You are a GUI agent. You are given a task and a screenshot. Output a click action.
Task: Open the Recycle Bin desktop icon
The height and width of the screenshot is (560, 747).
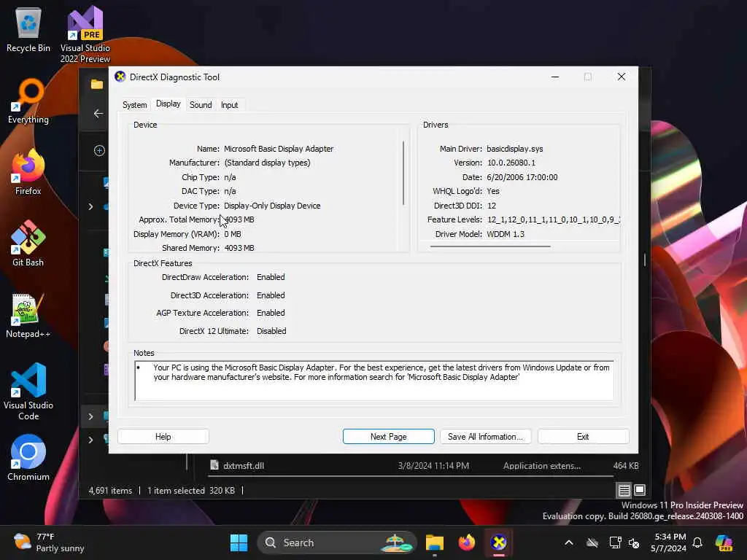click(x=28, y=29)
